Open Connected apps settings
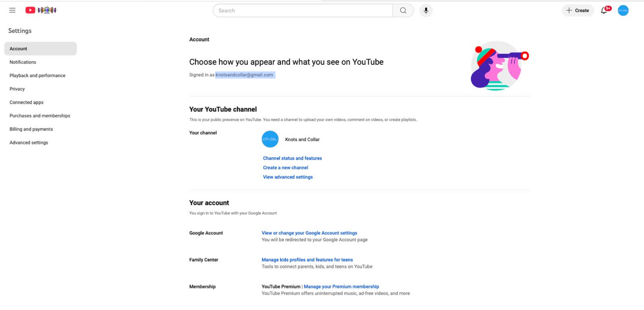The height and width of the screenshot is (310, 644). click(27, 102)
